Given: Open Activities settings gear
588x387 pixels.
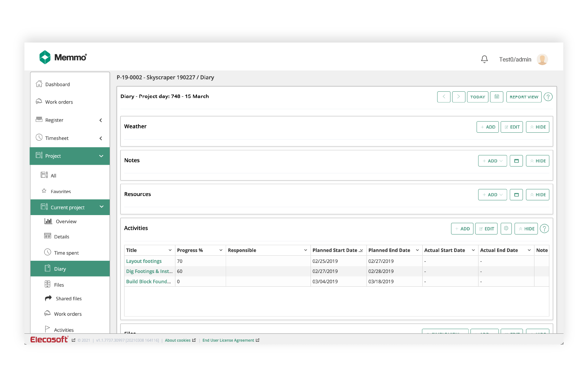Looking at the screenshot, I should tap(506, 228).
